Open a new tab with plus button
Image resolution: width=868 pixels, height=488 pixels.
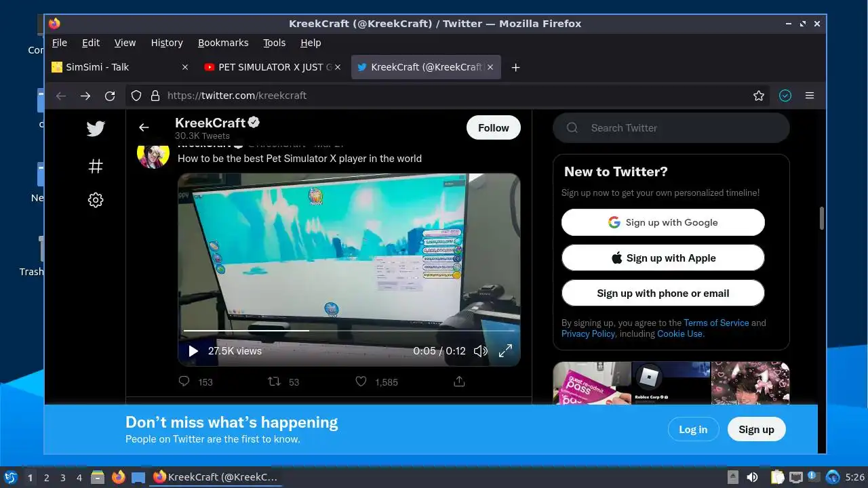click(x=515, y=67)
